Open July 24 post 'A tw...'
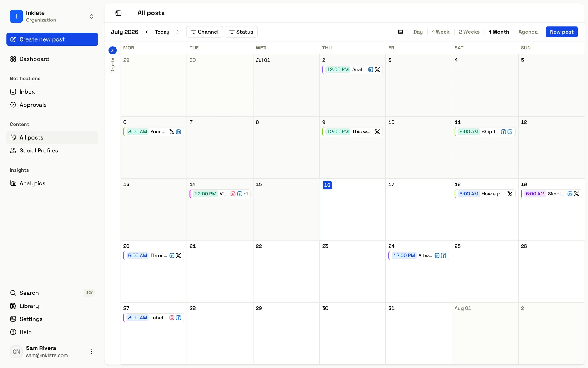The width and height of the screenshot is (588, 368). click(419, 256)
